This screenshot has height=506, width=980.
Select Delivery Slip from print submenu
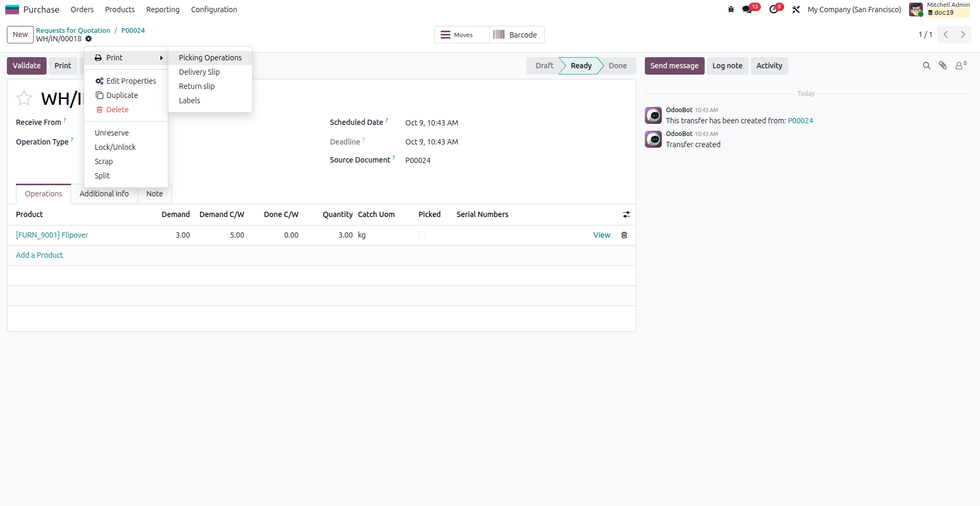tap(199, 72)
